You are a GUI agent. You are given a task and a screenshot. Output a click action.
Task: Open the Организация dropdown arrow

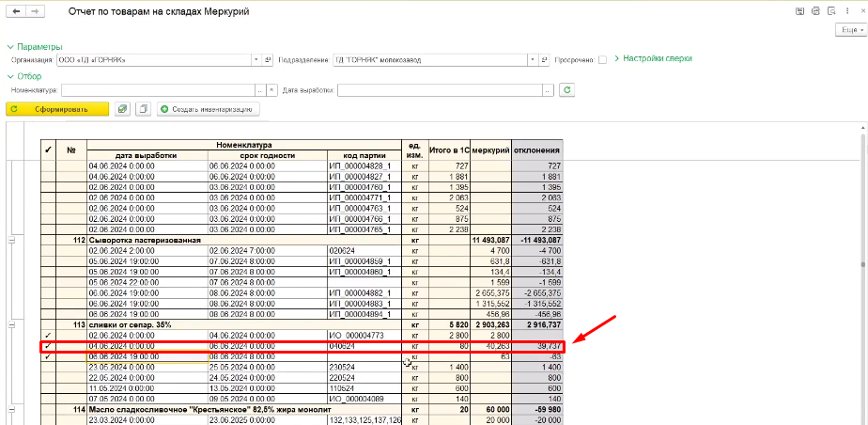[x=256, y=59]
